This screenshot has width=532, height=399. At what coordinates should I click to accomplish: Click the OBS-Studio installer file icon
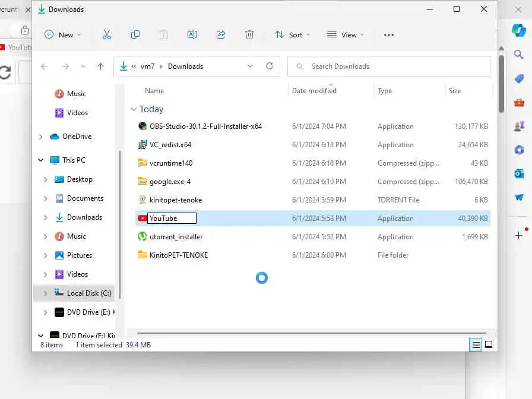tap(142, 126)
